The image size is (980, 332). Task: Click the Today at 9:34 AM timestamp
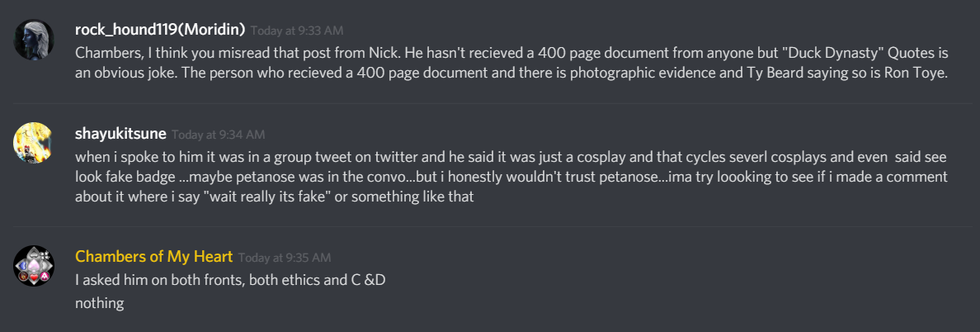click(218, 135)
